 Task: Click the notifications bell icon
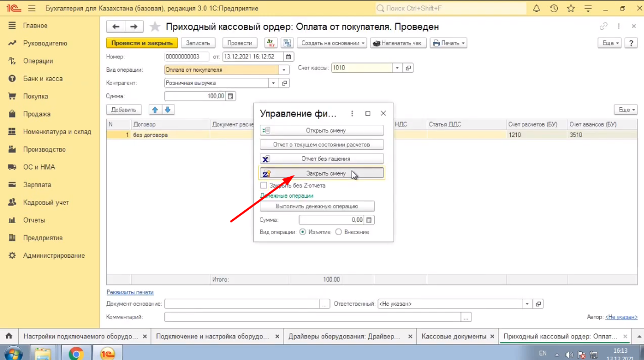click(x=537, y=9)
